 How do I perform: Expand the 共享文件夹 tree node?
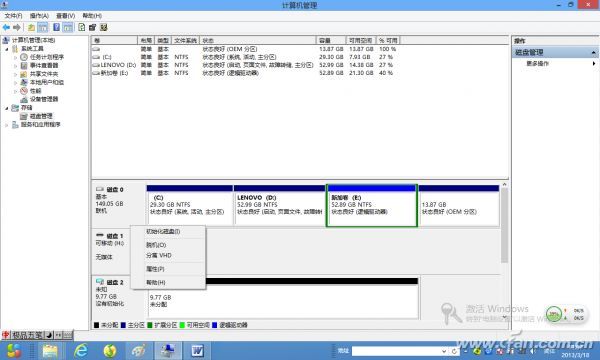(16, 74)
